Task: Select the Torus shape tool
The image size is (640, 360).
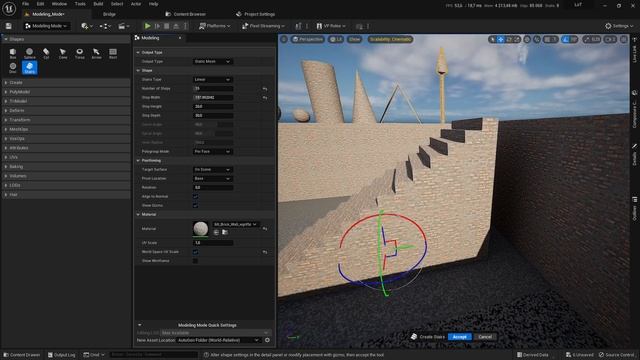Action: [80, 53]
